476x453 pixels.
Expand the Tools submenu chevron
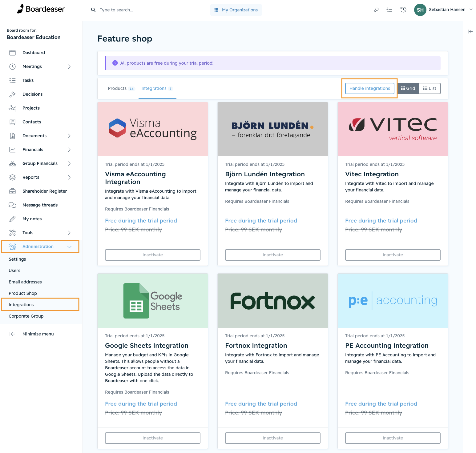tap(69, 233)
